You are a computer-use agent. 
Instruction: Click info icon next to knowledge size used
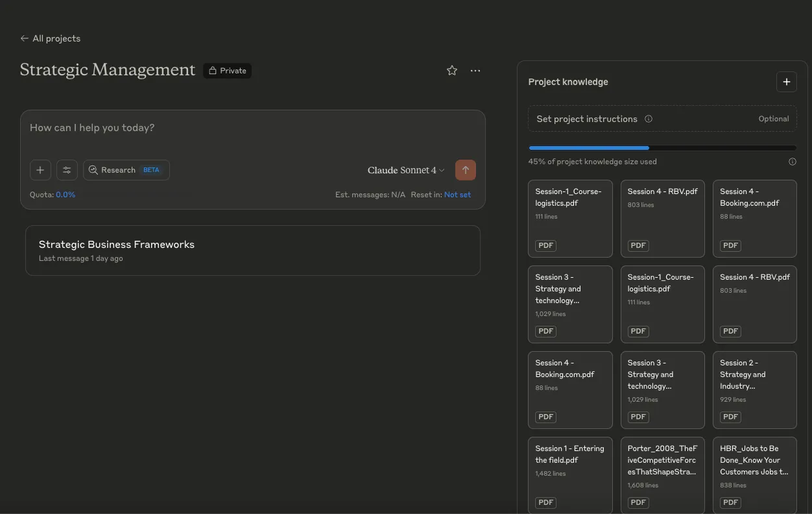coord(793,162)
